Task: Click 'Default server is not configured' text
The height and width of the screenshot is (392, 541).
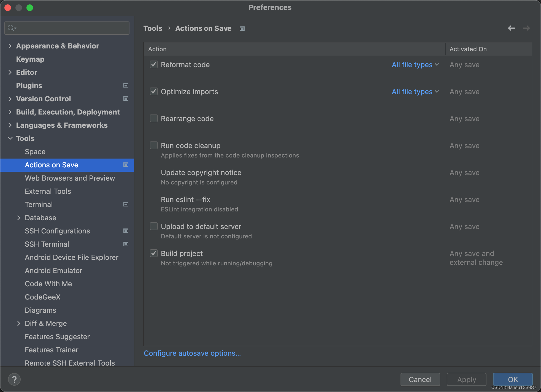Action: pyautogui.click(x=206, y=236)
